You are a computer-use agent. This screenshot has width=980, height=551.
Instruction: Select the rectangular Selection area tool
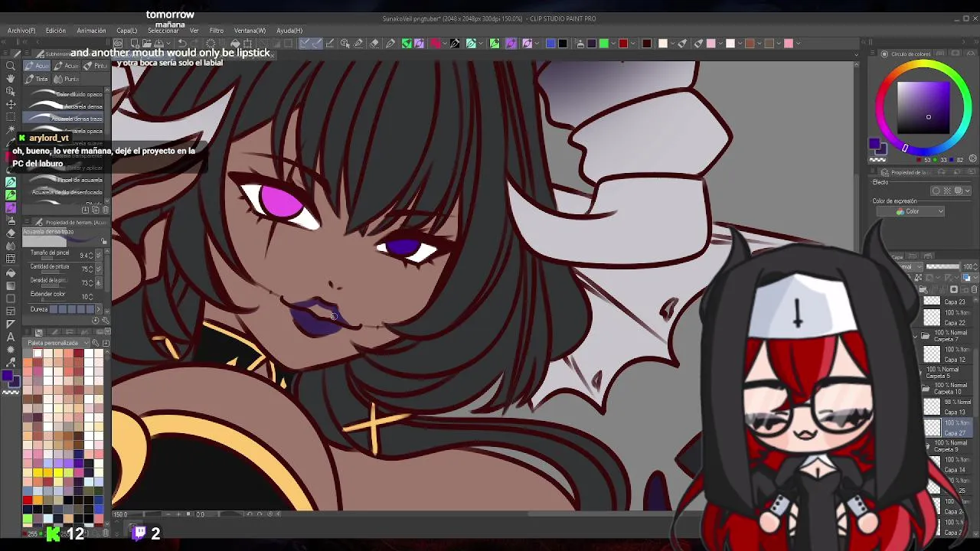[11, 117]
